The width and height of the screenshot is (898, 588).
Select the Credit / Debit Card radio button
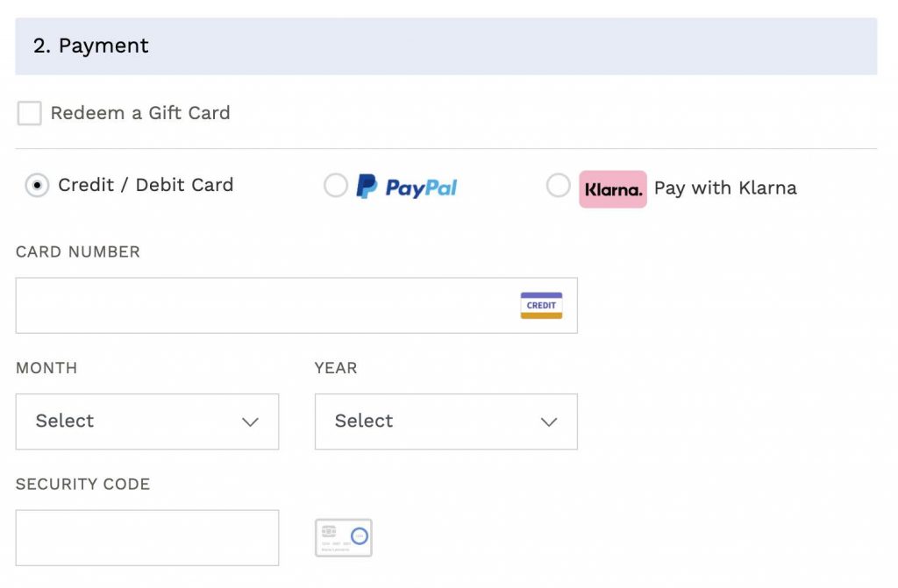37,186
